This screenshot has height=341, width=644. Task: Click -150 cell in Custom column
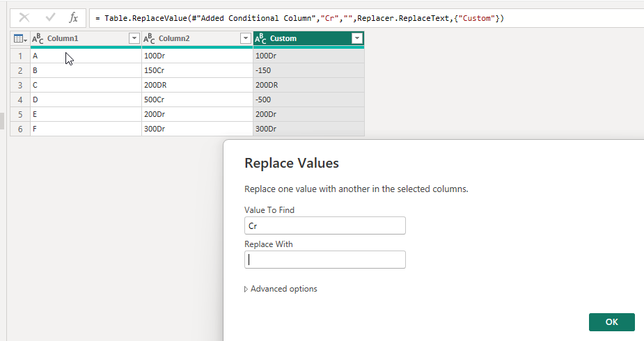coord(309,70)
